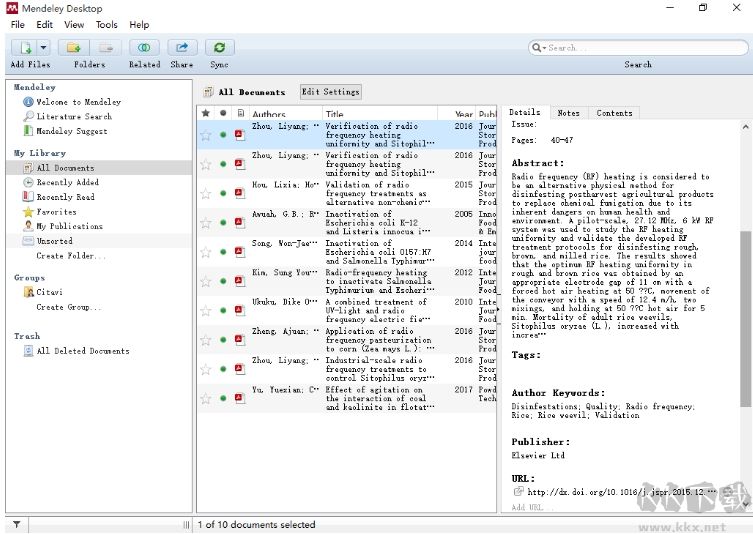Viewport: 753px width, 534px height.
Task: Toggle read status dot for Kim, Sung document
Action: (223, 281)
